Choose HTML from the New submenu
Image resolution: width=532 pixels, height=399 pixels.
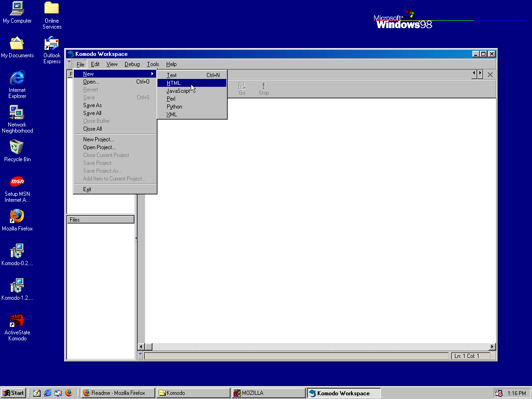[x=192, y=83]
